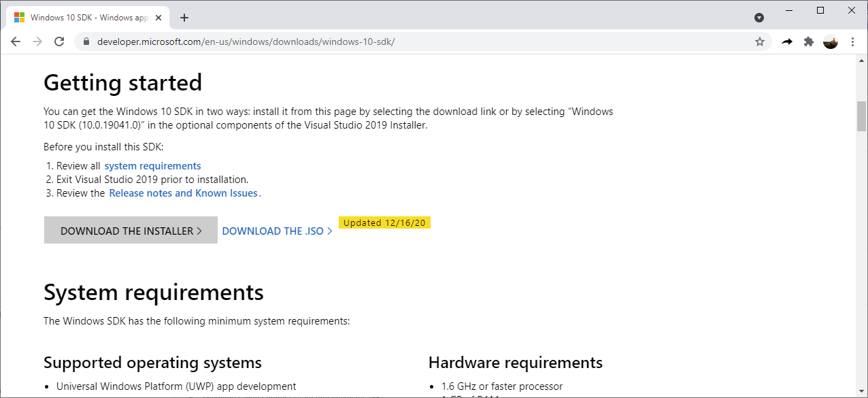Minimize the Chrome window

789,10
